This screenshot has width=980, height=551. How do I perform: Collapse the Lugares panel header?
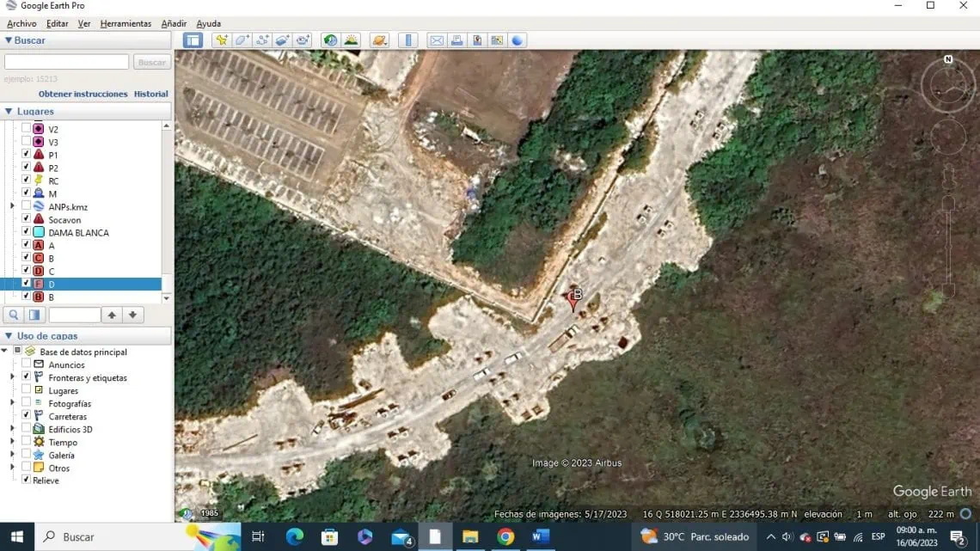click(x=9, y=111)
